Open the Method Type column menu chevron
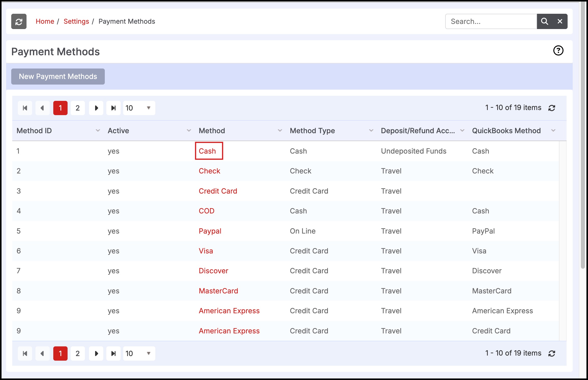 (371, 131)
